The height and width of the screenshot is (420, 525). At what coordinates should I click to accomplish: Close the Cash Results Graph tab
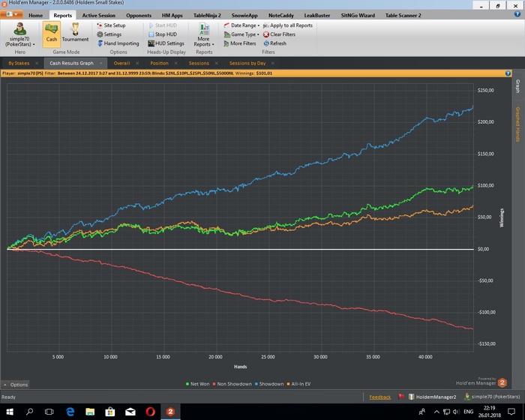click(x=100, y=63)
